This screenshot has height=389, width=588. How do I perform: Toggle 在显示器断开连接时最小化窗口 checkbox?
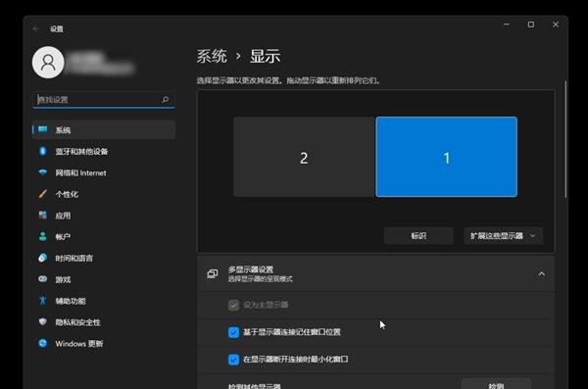point(233,360)
